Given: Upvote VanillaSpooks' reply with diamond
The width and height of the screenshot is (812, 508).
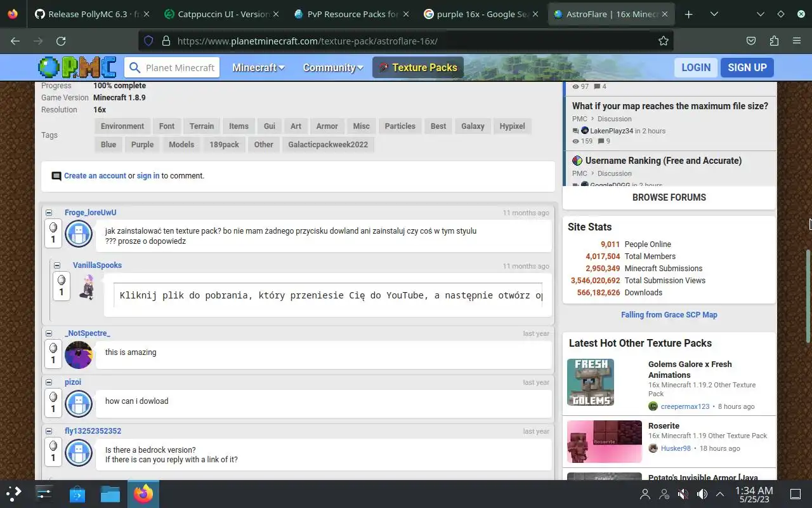Looking at the screenshot, I should [62, 280].
